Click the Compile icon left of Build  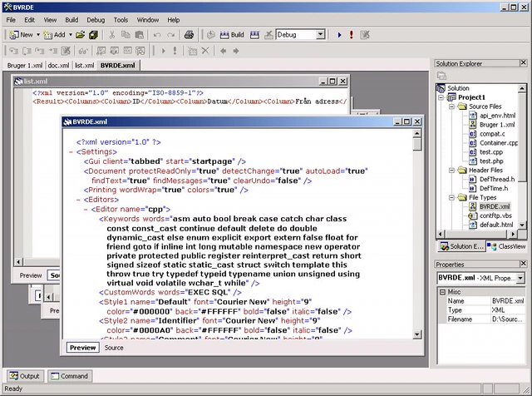[211, 35]
